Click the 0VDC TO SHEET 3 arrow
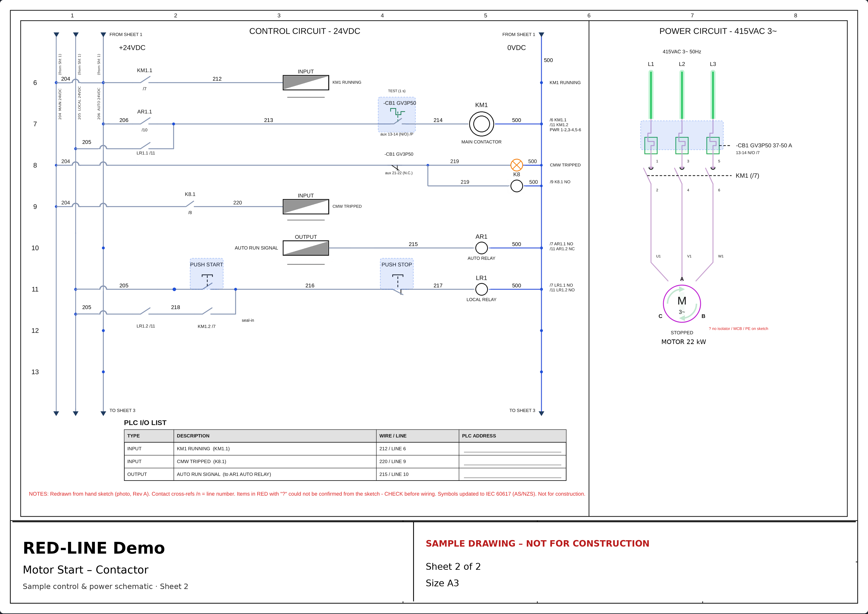The height and width of the screenshot is (614, 868). pyautogui.click(x=541, y=413)
